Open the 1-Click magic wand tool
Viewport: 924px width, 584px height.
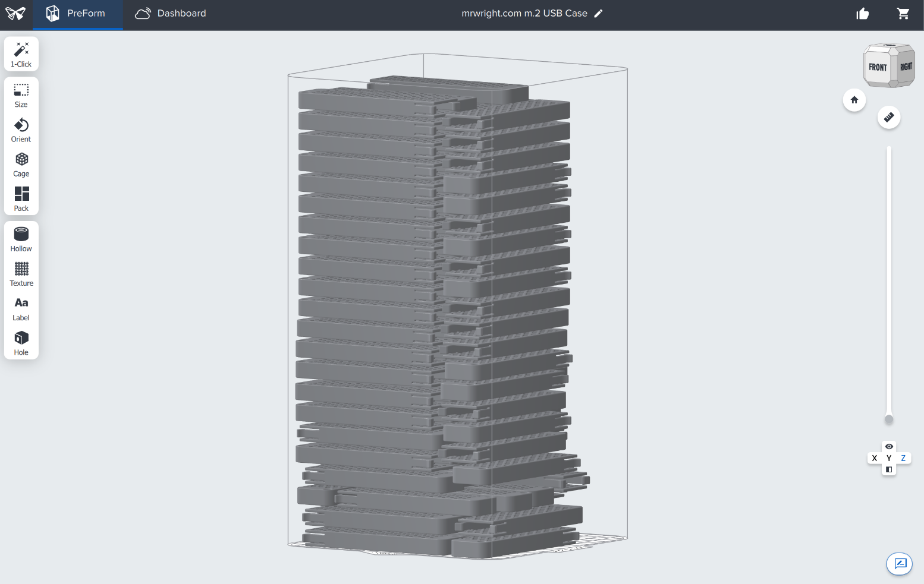pyautogui.click(x=21, y=54)
